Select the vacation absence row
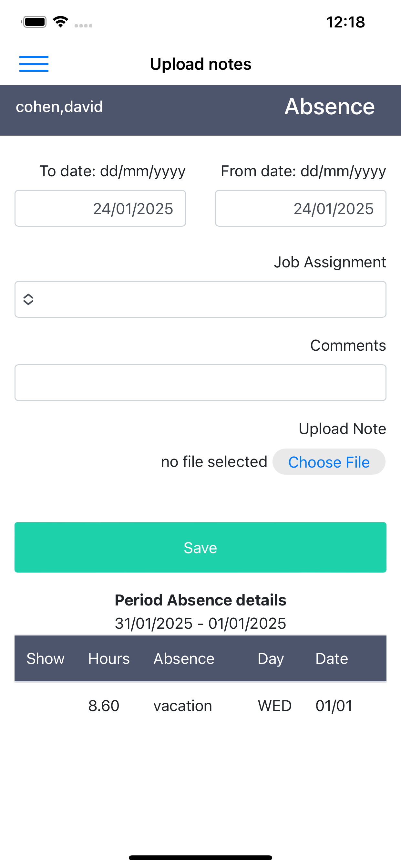Viewport: 401px width, 868px height. tap(182, 706)
